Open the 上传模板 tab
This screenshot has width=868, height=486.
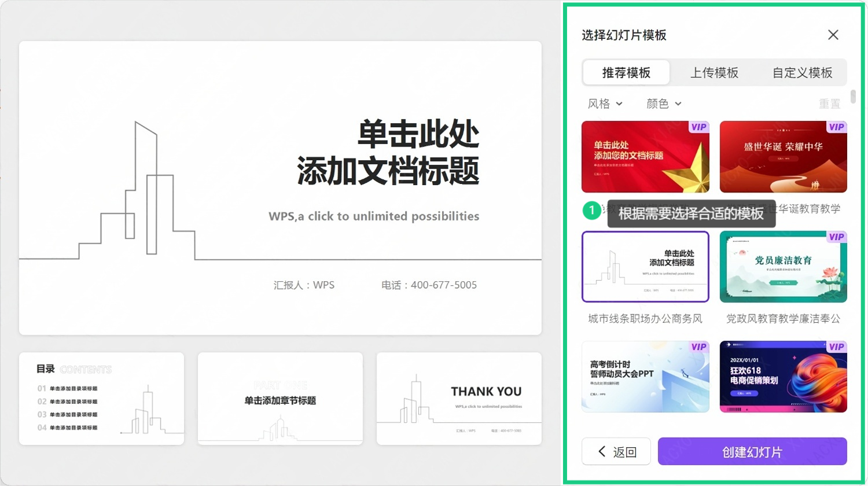(714, 72)
